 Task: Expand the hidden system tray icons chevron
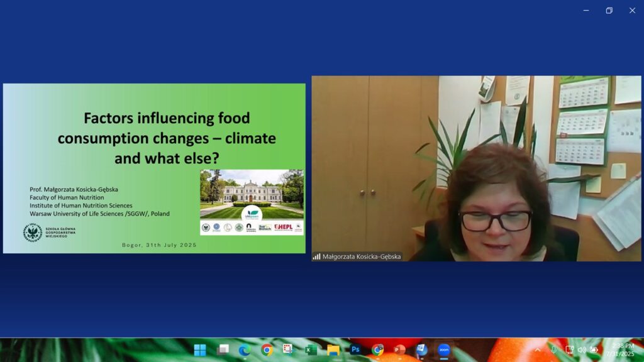pos(538,349)
